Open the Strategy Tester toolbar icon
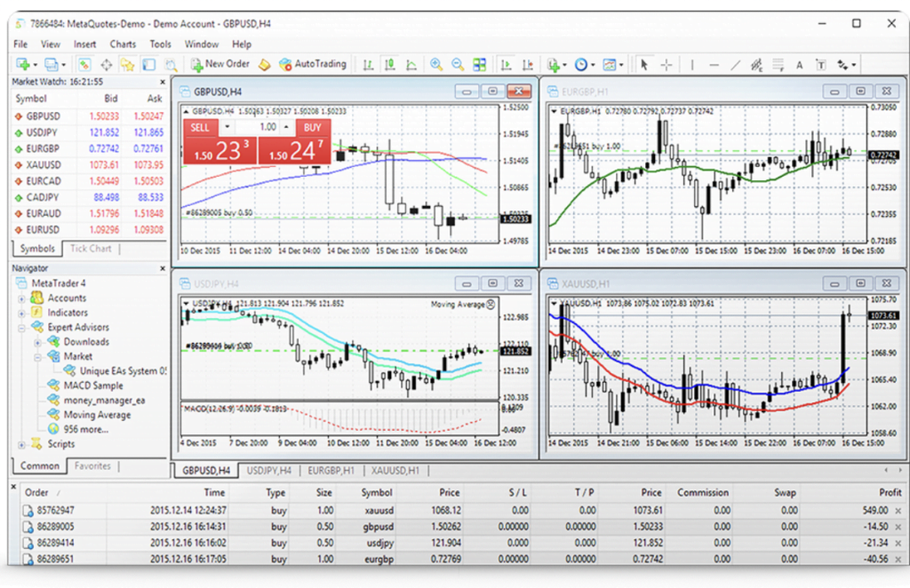Screen dimensions: 910x588 (171, 65)
